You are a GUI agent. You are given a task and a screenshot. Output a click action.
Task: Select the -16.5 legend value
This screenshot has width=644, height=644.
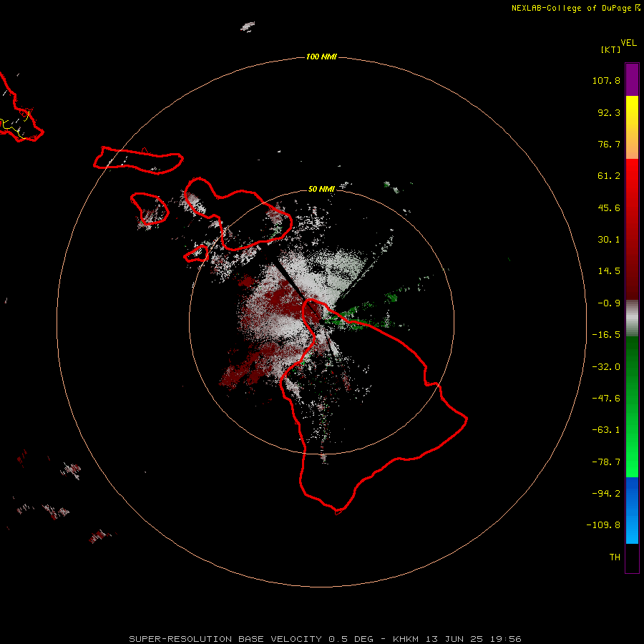[x=606, y=335]
